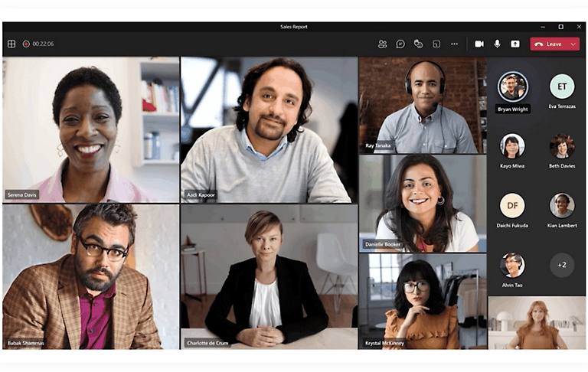Click Kayo Miwa's avatar
The height and width of the screenshot is (372, 588).
(x=512, y=146)
